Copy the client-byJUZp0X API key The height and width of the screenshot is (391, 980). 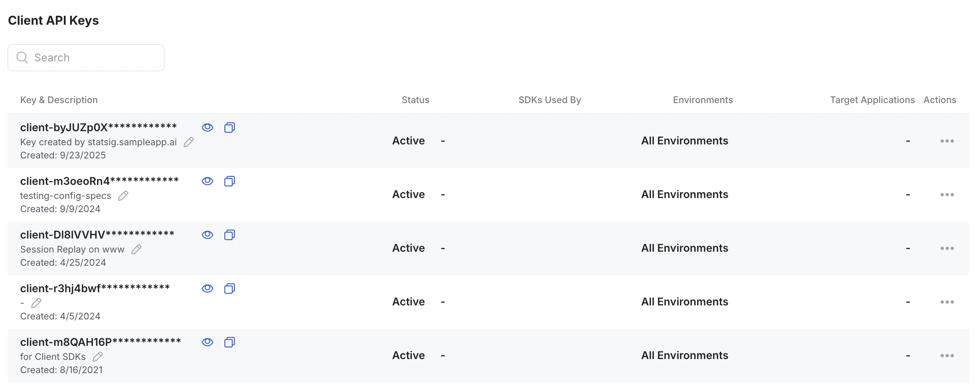point(229,127)
